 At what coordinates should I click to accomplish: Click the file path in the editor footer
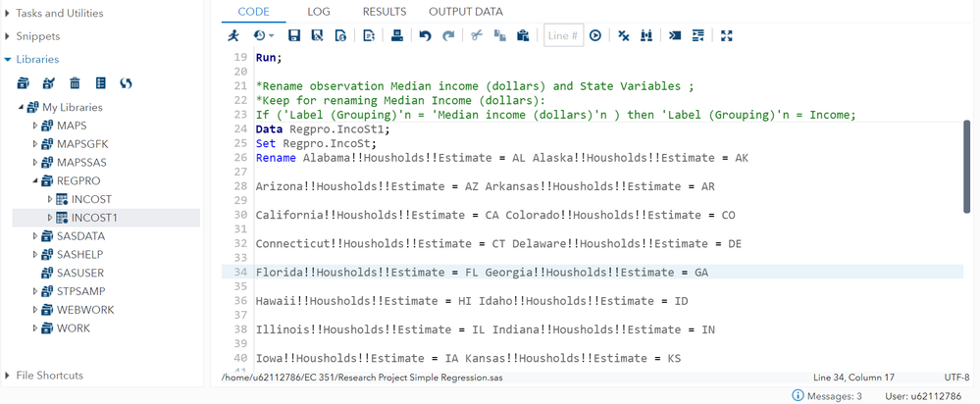point(362,378)
